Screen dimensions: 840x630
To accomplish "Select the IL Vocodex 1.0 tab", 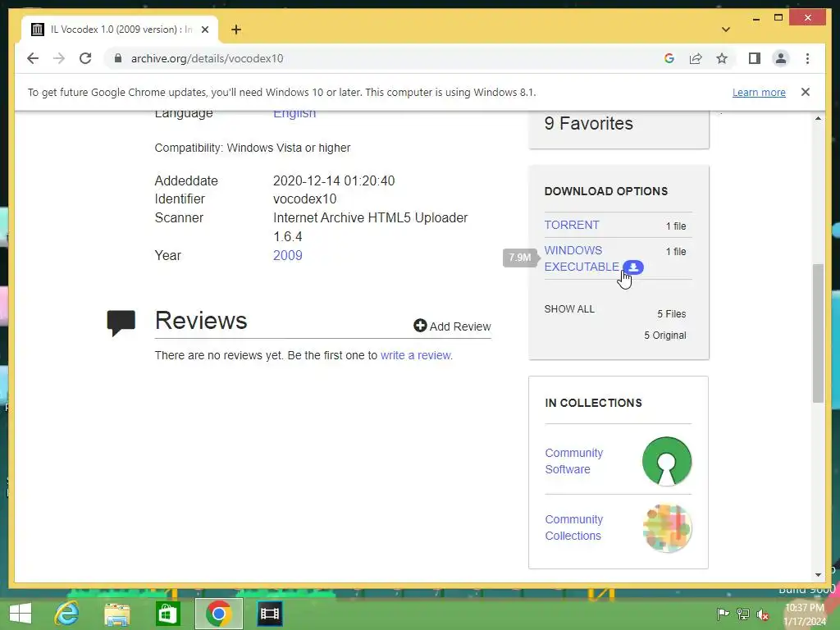I will pos(120,30).
